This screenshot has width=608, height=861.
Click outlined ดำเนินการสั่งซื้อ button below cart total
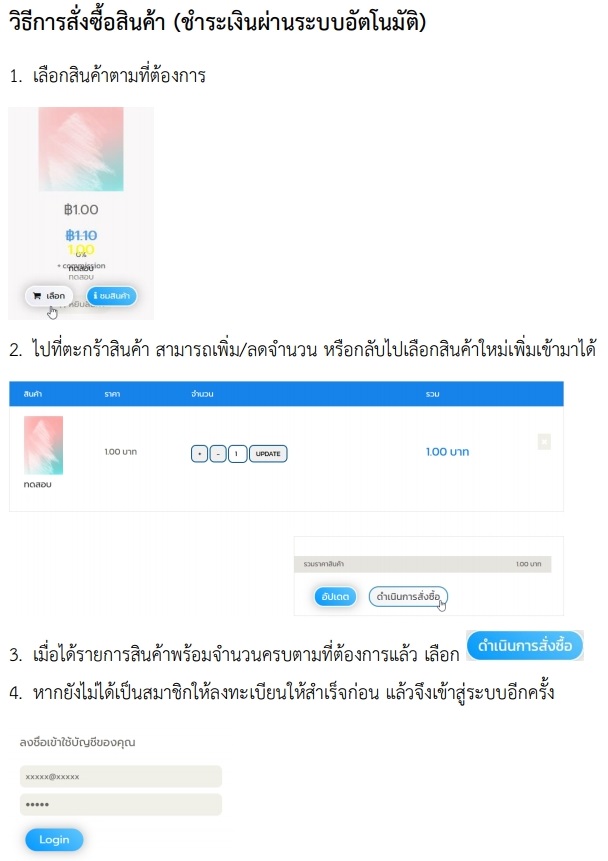tap(408, 597)
